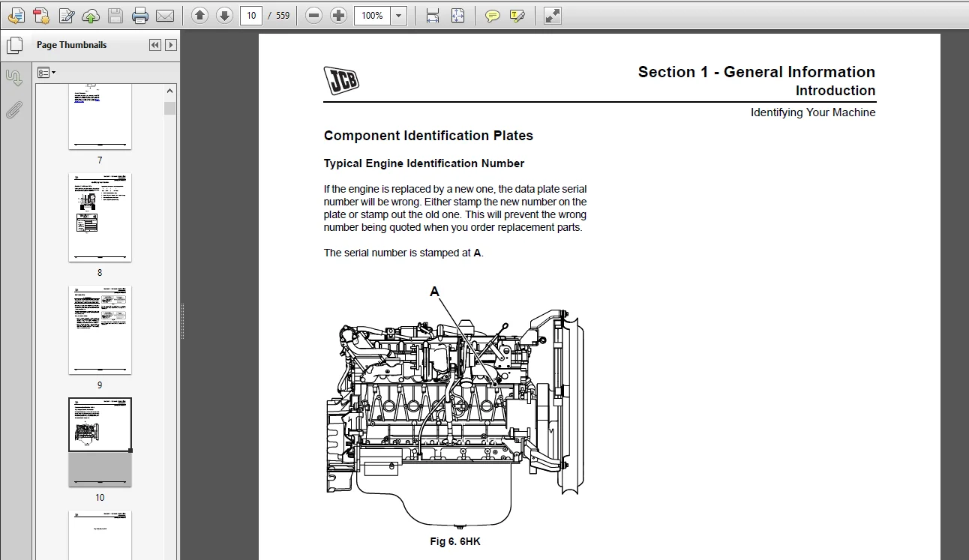This screenshot has height=560, width=969.
Task: Zoom in with the plus button
Action: (x=339, y=15)
